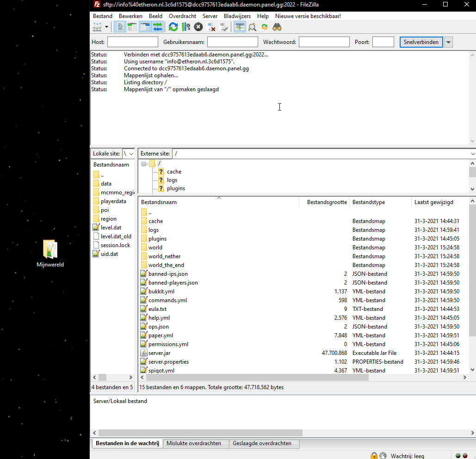Refresh the file and folder lists

click(173, 27)
